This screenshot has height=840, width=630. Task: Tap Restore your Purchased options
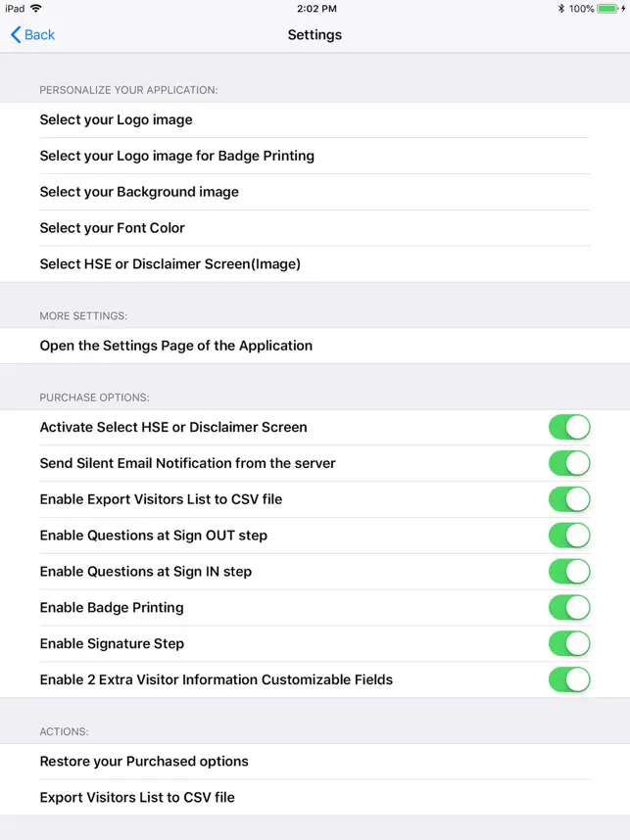click(x=315, y=762)
